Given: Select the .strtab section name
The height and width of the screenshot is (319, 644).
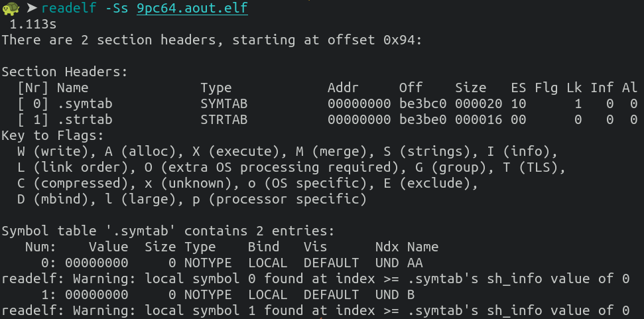Looking at the screenshot, I should 84,119.
